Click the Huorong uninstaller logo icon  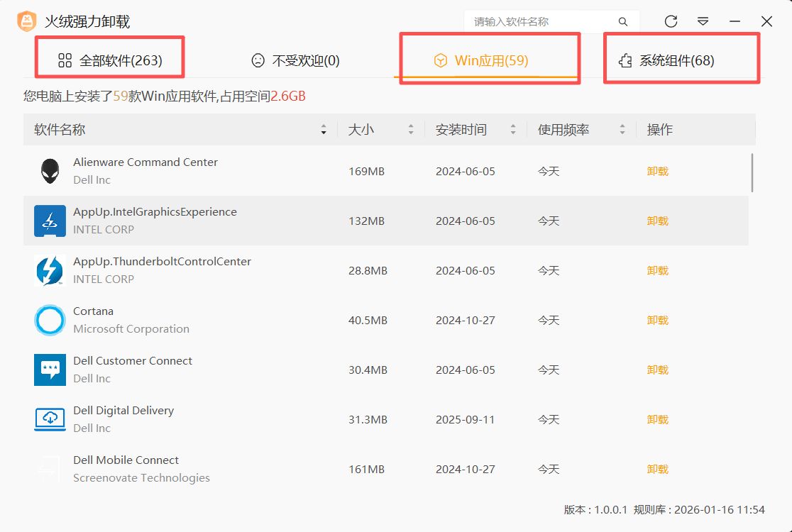tap(27, 21)
